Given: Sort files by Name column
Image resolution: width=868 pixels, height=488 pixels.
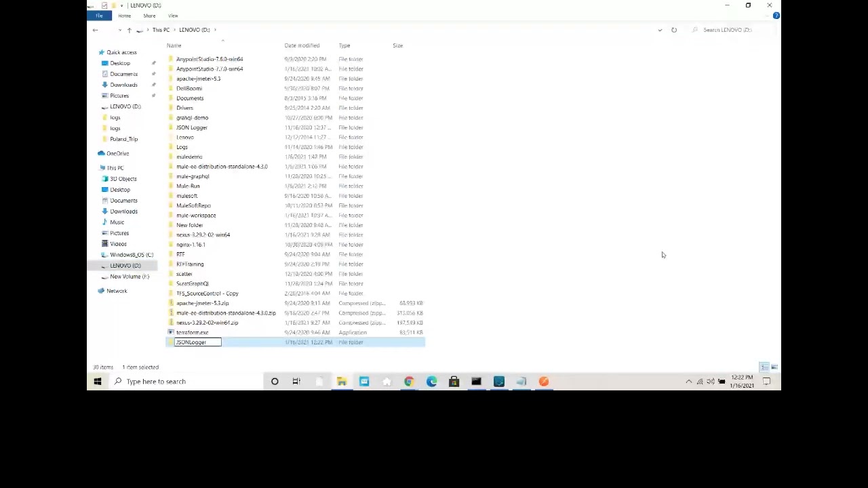Looking at the screenshot, I should (174, 45).
